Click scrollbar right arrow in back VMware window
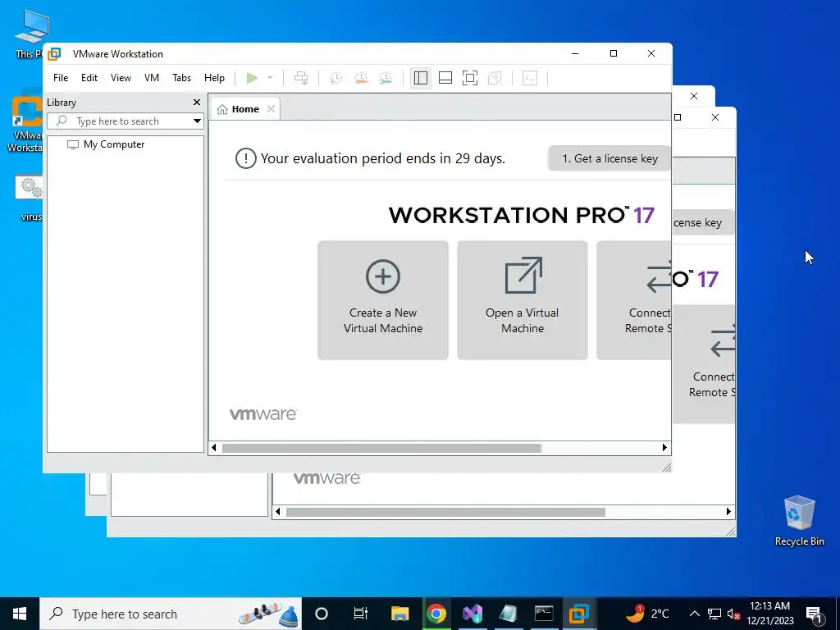The height and width of the screenshot is (630, 840). coord(728,512)
